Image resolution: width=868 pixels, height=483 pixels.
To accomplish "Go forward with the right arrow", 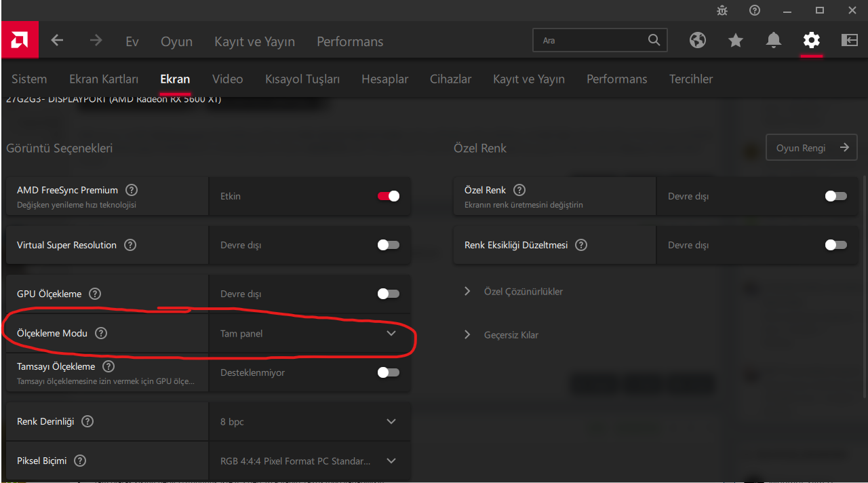I will click(x=96, y=41).
